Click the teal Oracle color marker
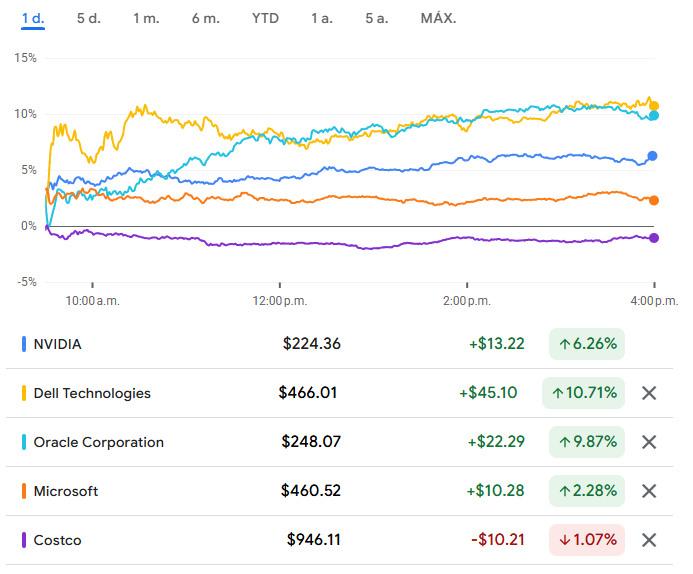This screenshot has width=693, height=574. (24, 442)
